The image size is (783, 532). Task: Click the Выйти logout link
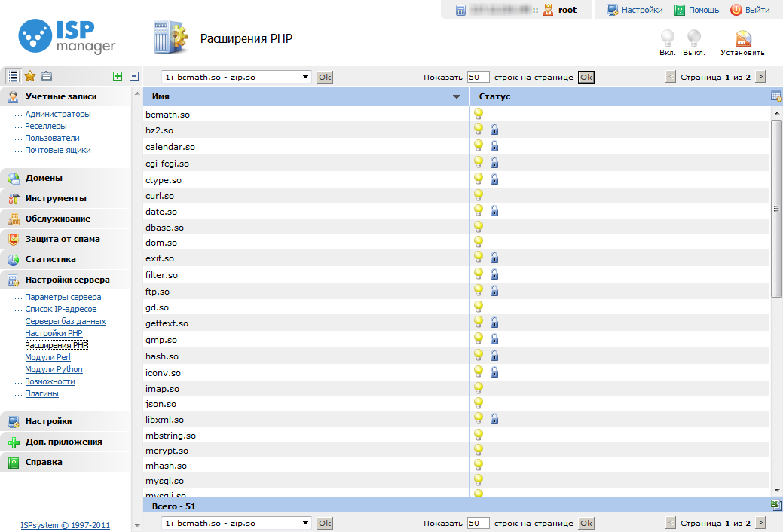click(757, 10)
